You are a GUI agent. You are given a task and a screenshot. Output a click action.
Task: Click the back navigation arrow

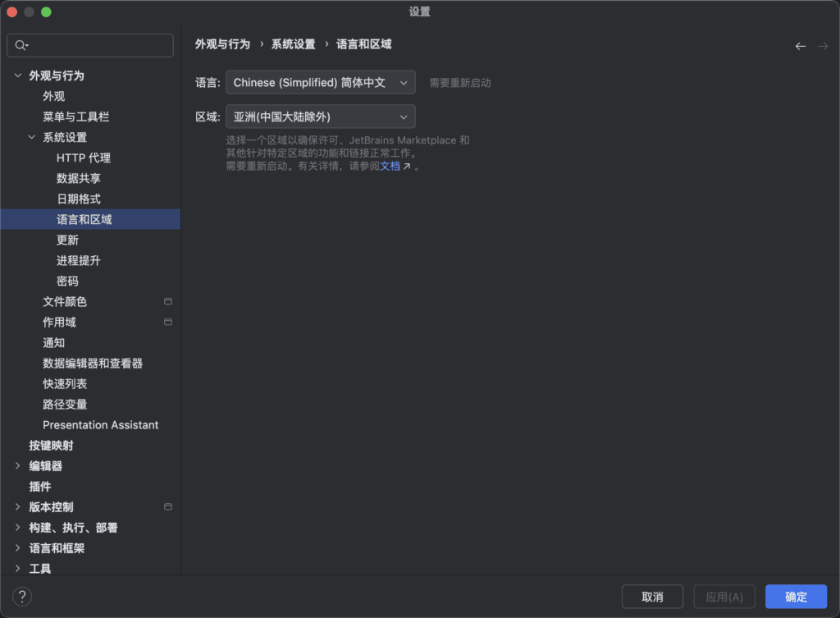pos(801,46)
